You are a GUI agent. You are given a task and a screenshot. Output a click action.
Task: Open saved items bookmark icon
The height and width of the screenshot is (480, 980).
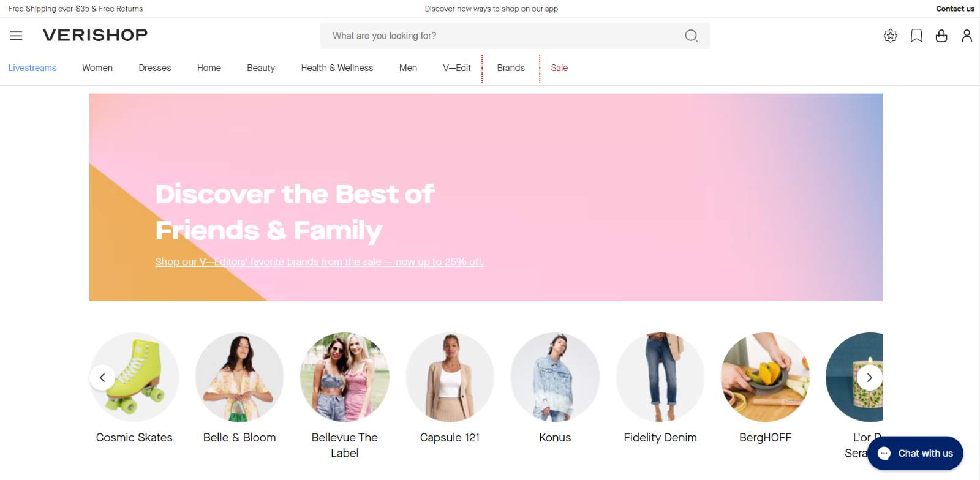click(916, 36)
